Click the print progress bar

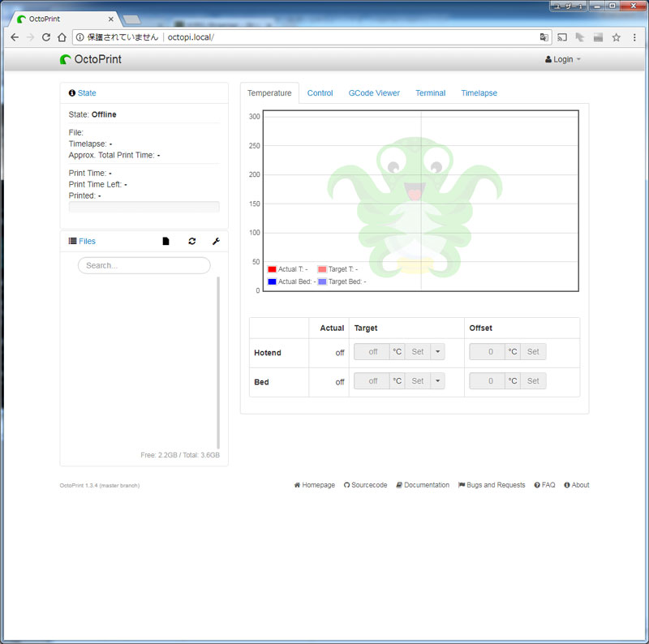point(144,207)
